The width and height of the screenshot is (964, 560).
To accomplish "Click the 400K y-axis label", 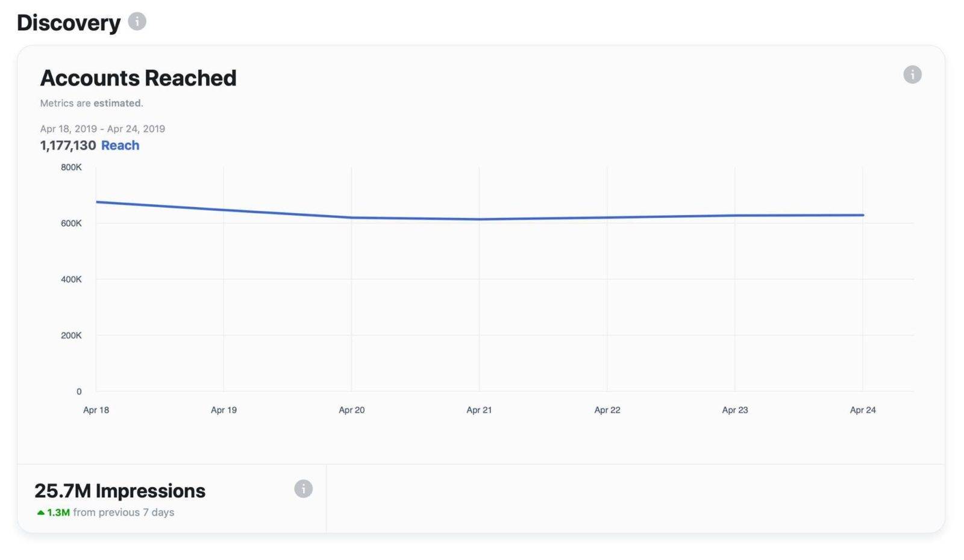I will pyautogui.click(x=71, y=279).
